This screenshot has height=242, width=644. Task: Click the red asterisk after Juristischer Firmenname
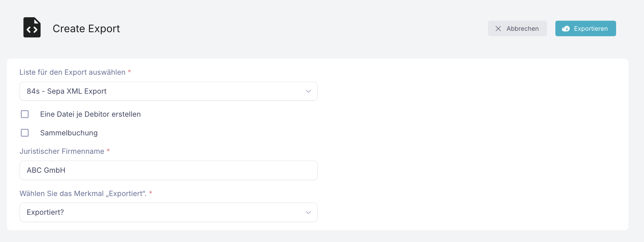tap(108, 151)
